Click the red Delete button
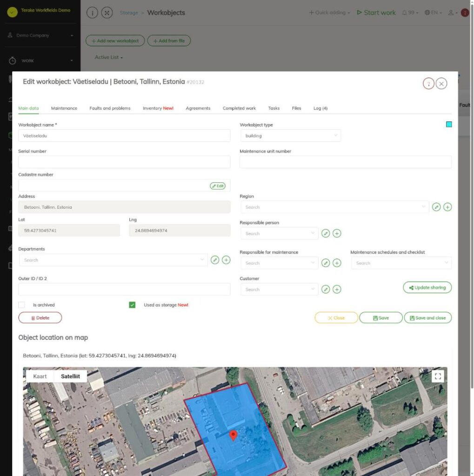 coord(40,318)
